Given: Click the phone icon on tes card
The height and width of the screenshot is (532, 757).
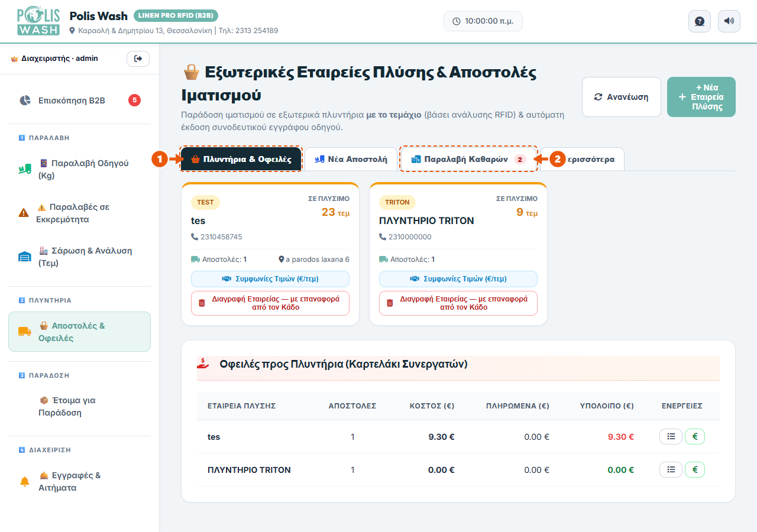Looking at the screenshot, I should [195, 237].
